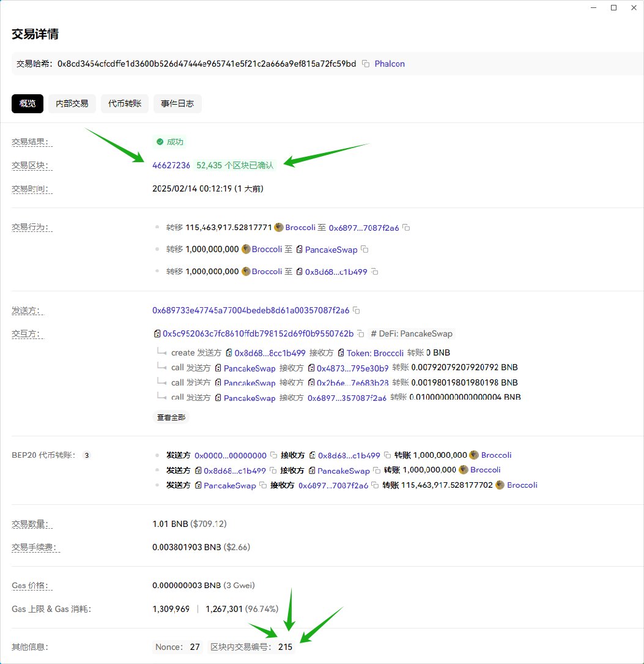Click the Nonce: 27 tag
The height and width of the screenshot is (664, 644).
(x=177, y=647)
